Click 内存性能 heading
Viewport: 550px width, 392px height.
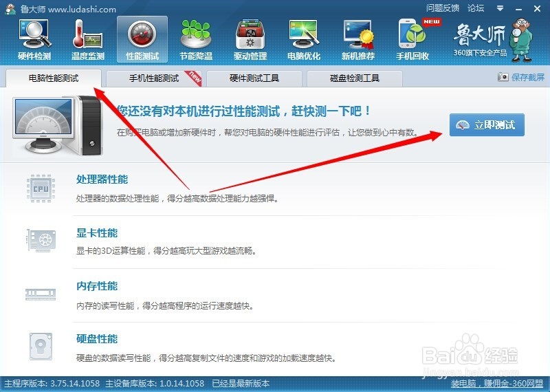[x=97, y=286]
